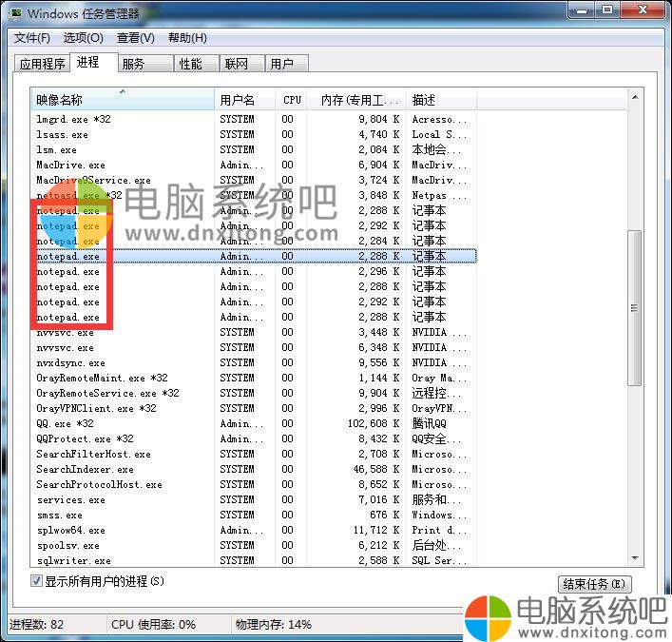Viewport: 672px width, 642px height.
Task: Select the spoolsv.exe process
Action: click(x=253, y=546)
